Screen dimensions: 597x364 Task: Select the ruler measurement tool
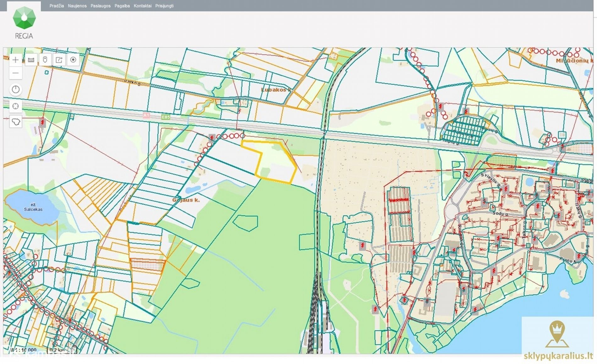31,60
